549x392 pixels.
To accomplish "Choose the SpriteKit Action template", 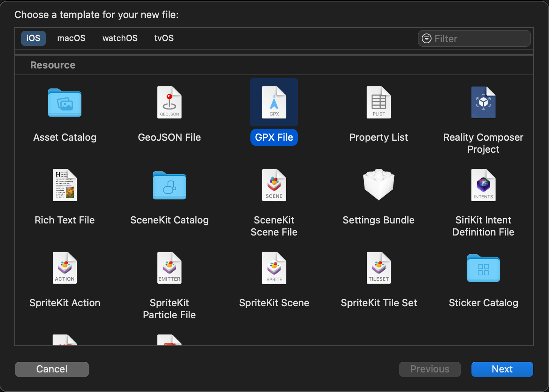I will tap(64, 268).
